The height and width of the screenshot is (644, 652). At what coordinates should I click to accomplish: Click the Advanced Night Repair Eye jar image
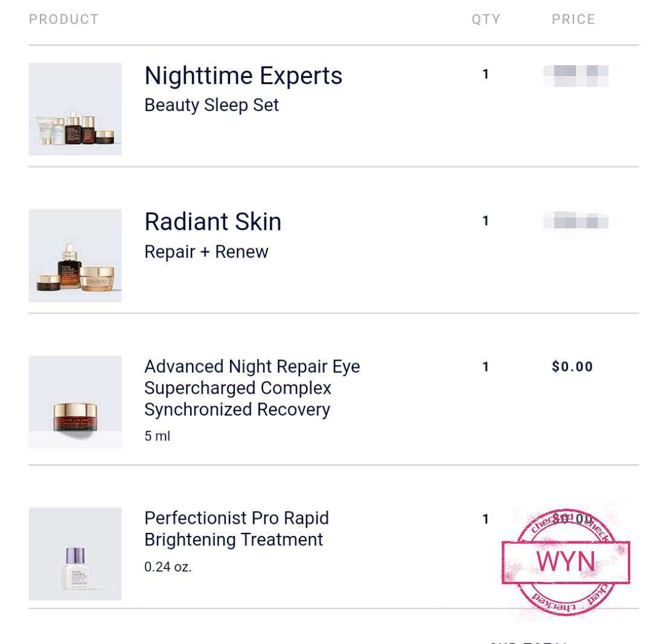point(75,402)
